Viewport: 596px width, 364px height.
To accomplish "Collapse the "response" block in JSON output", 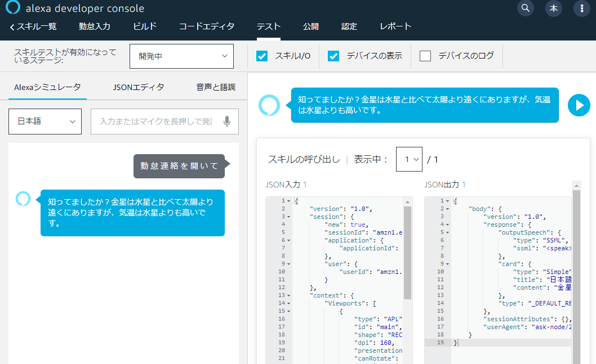I will click(448, 224).
